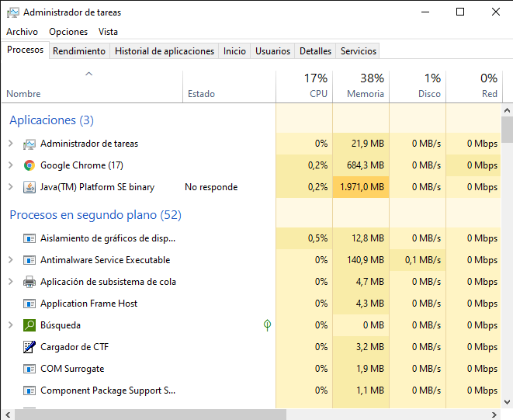This screenshot has height=420, width=513.
Task: Switch to the Rendimiento tab
Action: coord(79,51)
